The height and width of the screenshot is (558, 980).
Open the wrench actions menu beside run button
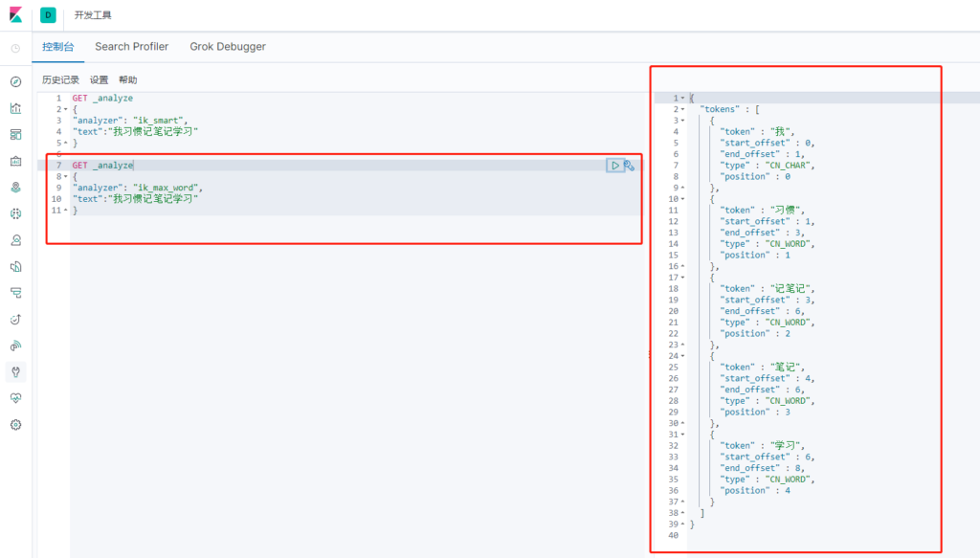[630, 166]
